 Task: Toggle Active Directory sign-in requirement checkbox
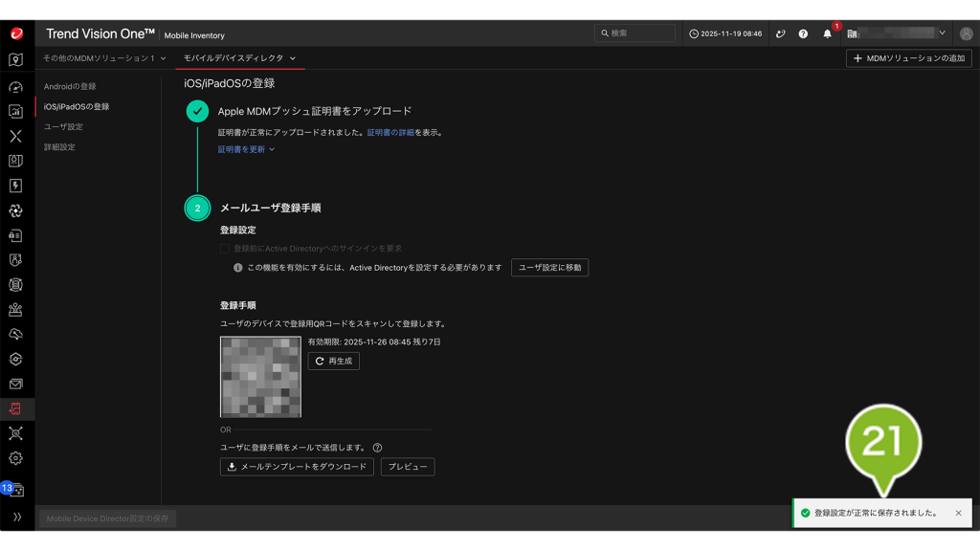coord(225,249)
